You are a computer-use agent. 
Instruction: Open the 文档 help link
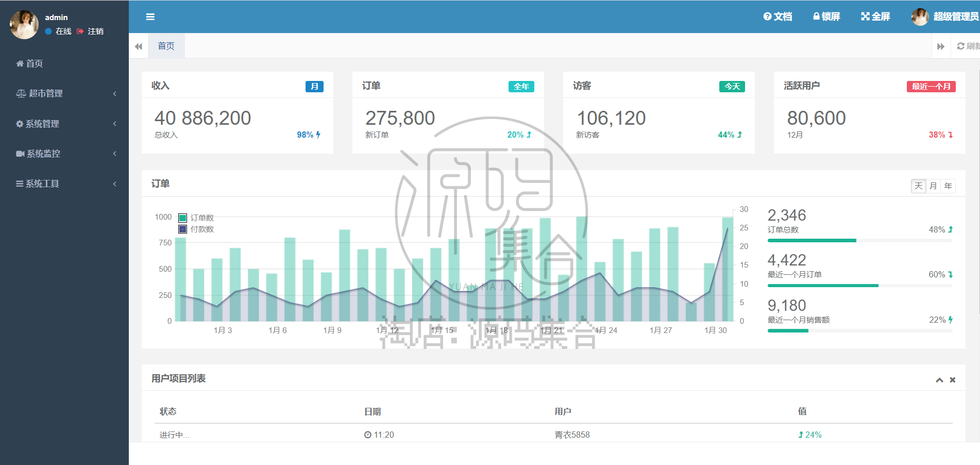point(778,16)
